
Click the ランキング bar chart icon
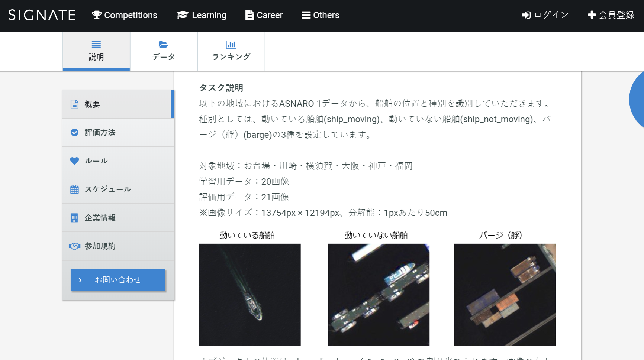pos(231,45)
